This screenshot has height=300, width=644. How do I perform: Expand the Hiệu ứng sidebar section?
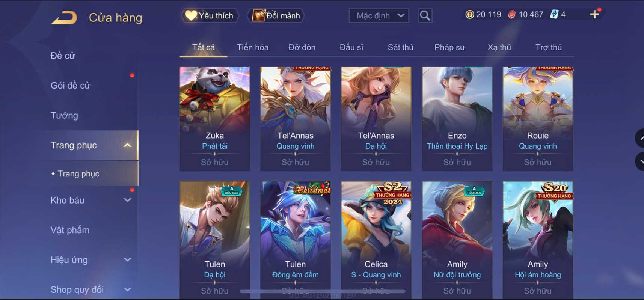point(127,260)
